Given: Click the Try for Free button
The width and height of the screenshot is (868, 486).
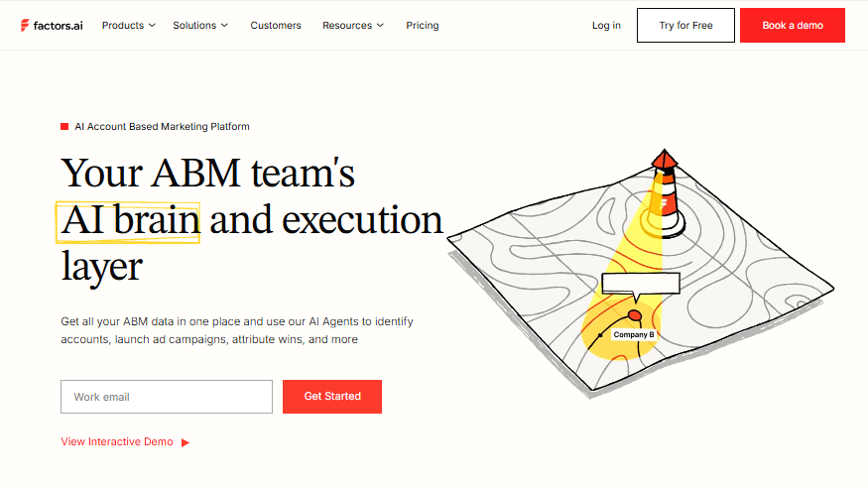Looking at the screenshot, I should point(685,26).
